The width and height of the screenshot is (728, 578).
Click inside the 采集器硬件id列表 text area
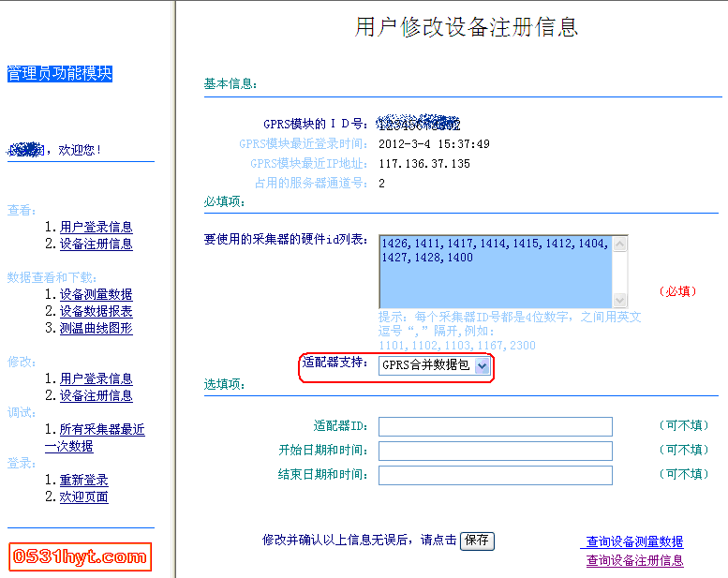(494, 271)
